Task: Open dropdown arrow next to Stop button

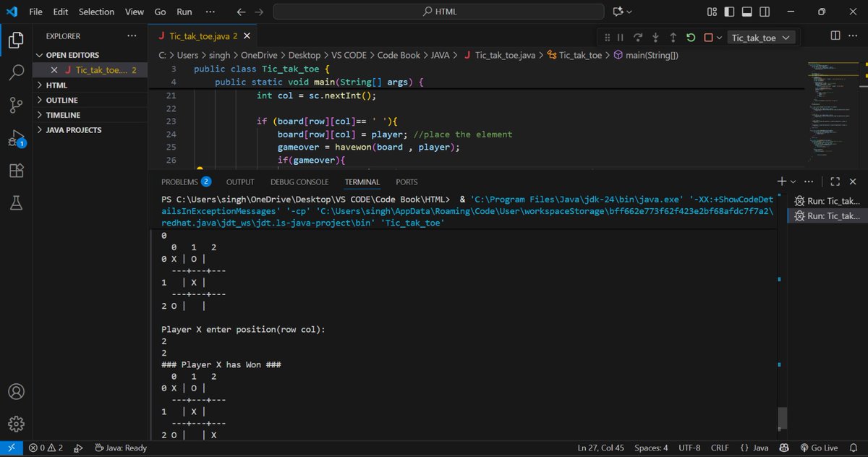Action: point(719,38)
